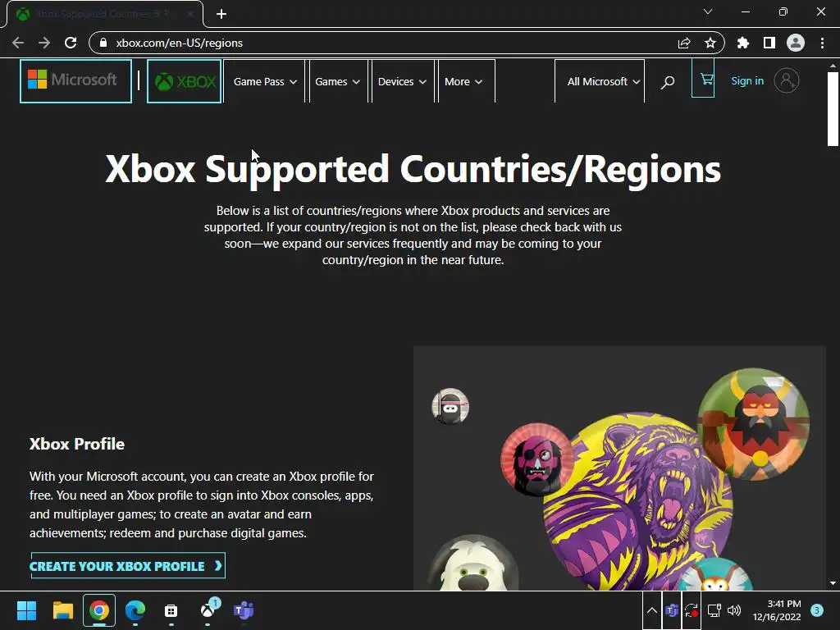Open Chrome three-dot menu

(822, 43)
